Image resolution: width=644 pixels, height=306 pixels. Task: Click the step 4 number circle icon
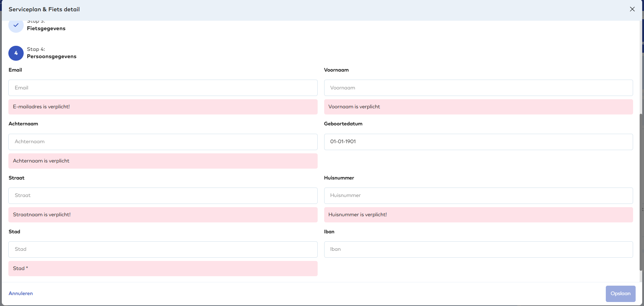coord(16,53)
